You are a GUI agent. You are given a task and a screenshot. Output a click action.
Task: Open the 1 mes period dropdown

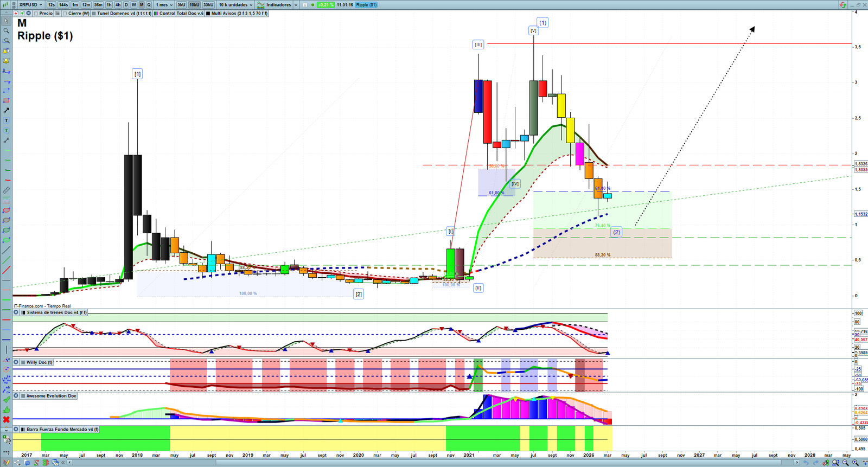[x=164, y=5]
